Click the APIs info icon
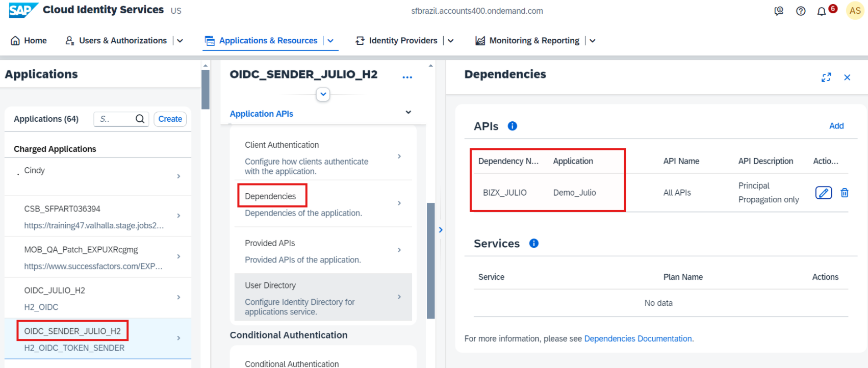 [513, 126]
